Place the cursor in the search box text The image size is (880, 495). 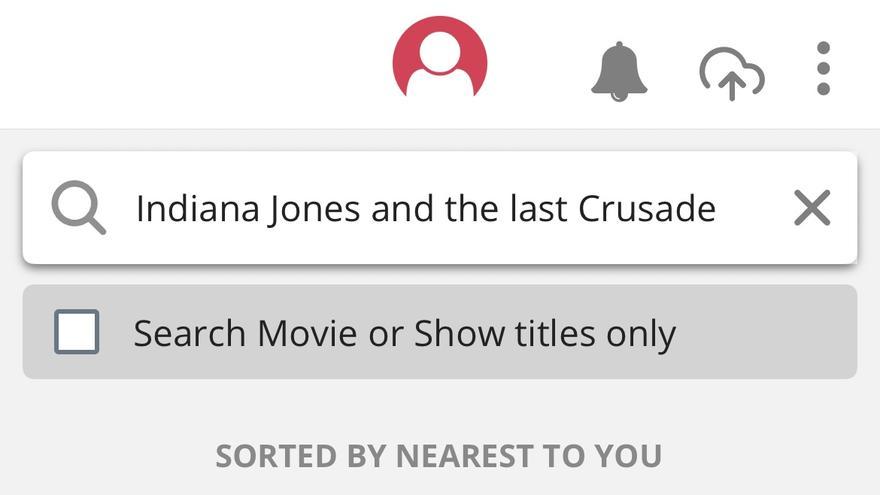(x=425, y=208)
